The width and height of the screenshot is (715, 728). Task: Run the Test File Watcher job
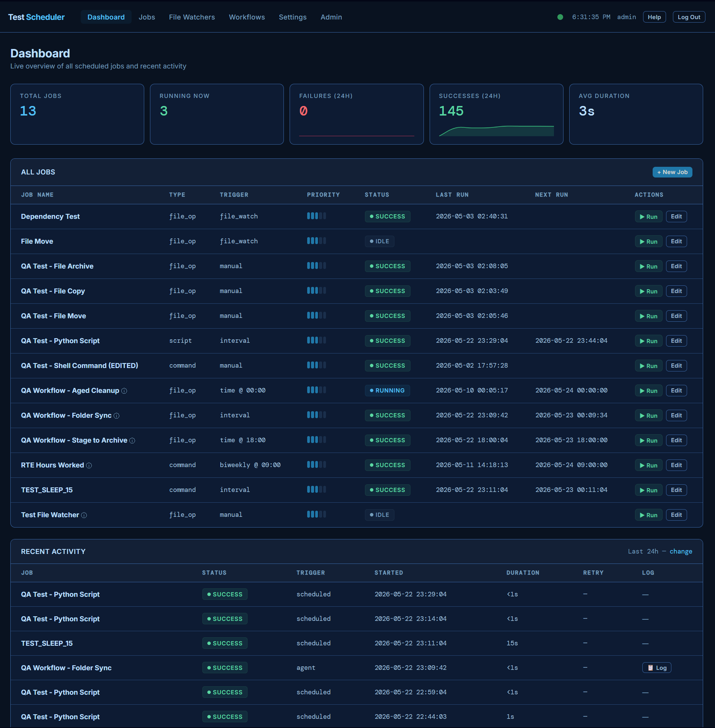coord(648,515)
